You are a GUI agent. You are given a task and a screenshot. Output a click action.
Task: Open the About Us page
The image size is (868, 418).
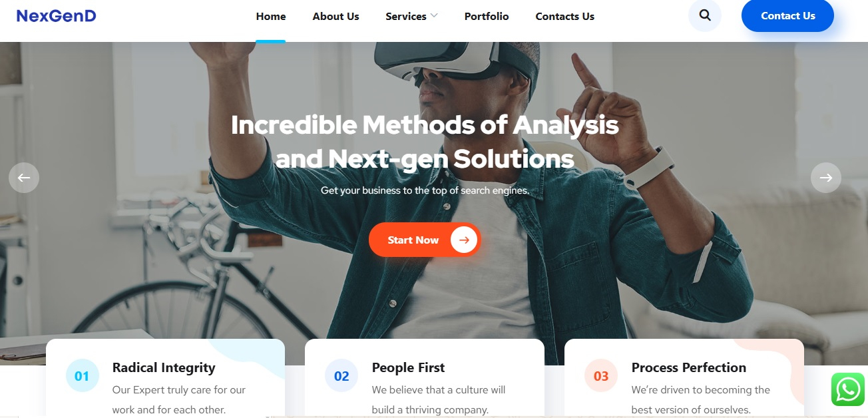point(335,17)
